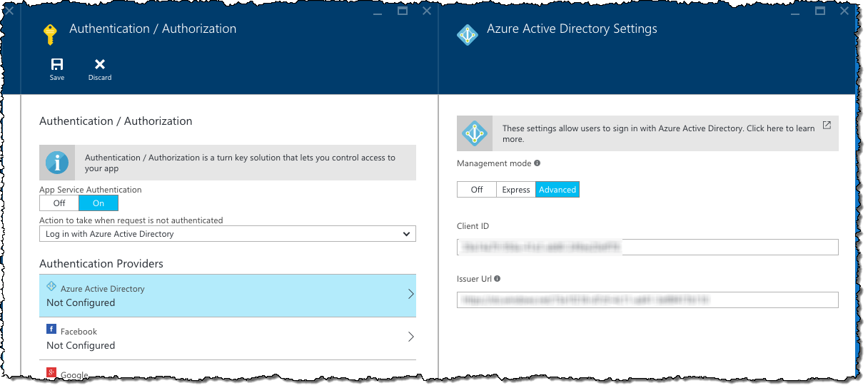Set Management mode to Express

(x=516, y=190)
